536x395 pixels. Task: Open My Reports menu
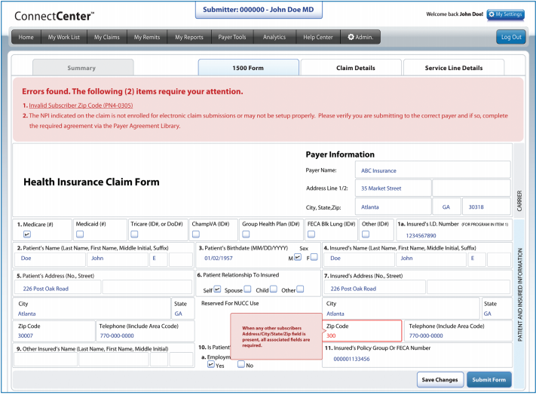click(189, 37)
